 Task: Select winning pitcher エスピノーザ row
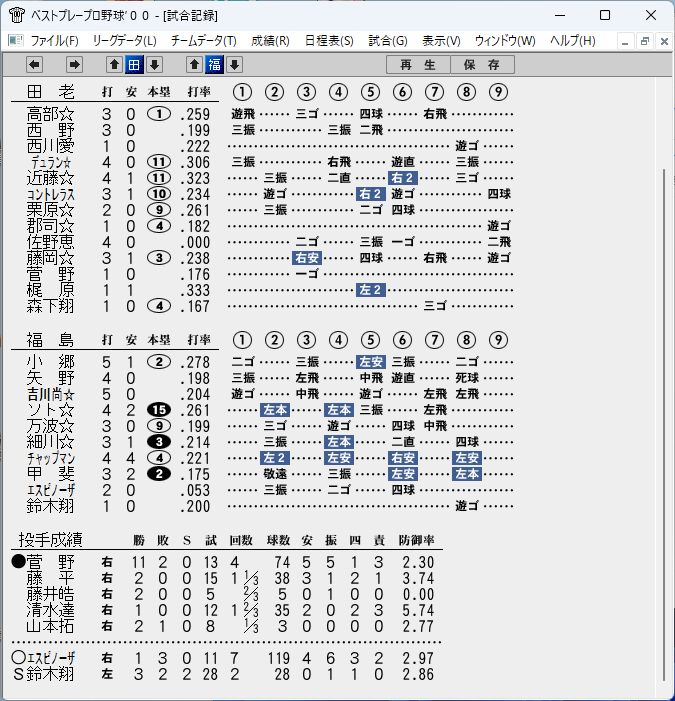click(224, 658)
